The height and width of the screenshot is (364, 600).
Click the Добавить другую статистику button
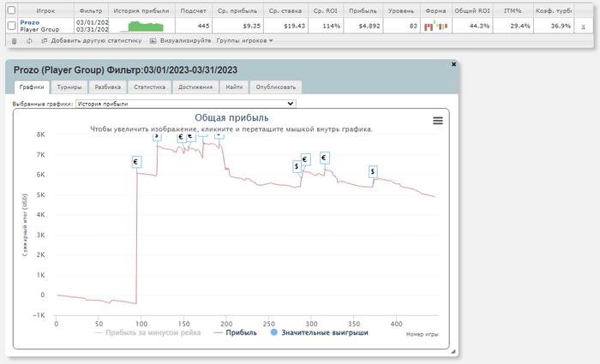(92, 40)
